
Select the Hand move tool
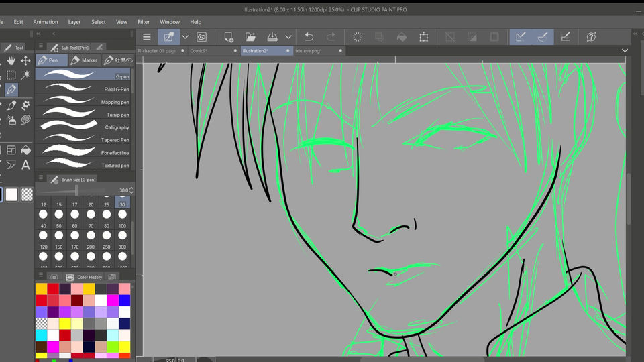[x=11, y=61]
